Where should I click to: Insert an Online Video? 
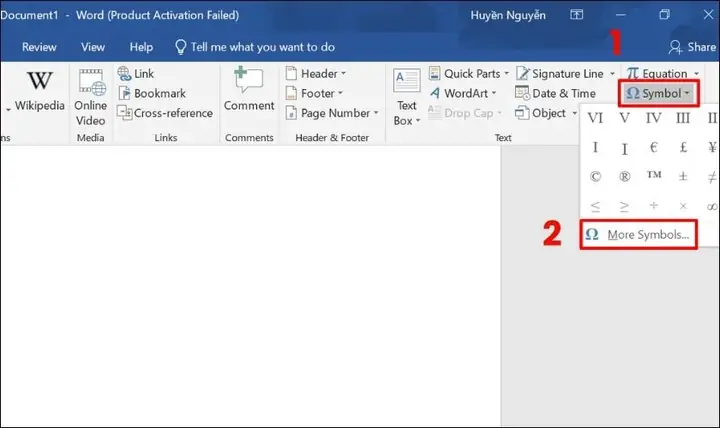(90, 97)
